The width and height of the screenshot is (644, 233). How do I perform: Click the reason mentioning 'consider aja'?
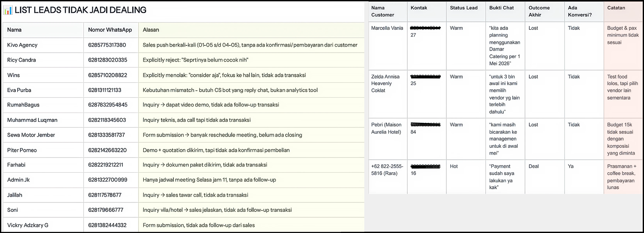point(251,75)
